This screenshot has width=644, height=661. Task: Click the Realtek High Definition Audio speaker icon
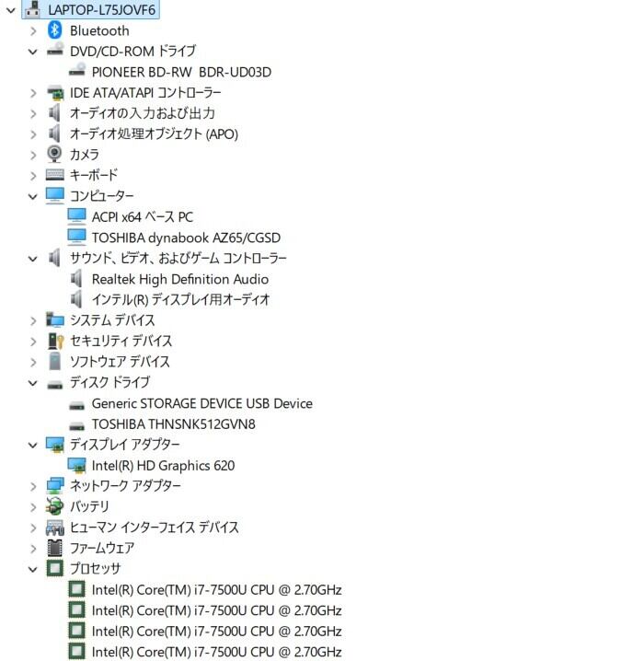click(x=76, y=279)
